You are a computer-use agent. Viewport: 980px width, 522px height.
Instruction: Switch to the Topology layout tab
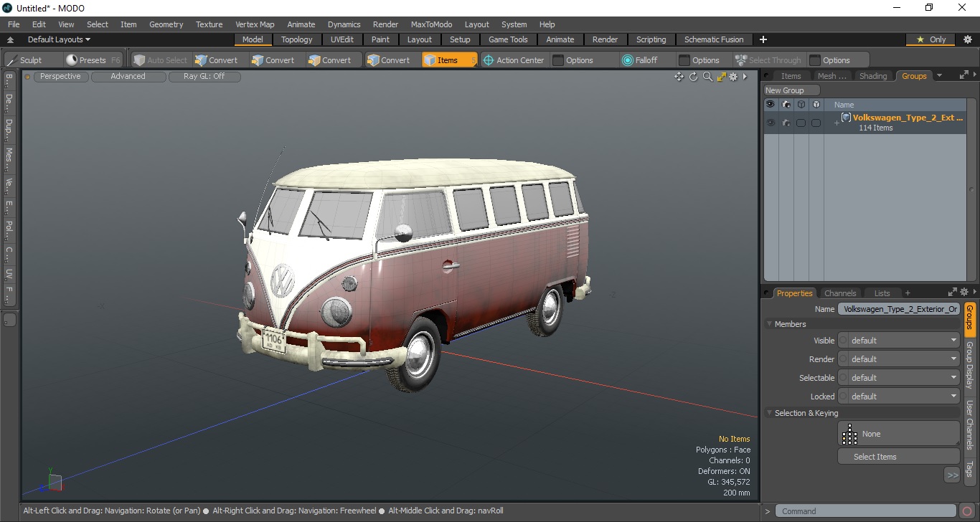click(x=296, y=39)
